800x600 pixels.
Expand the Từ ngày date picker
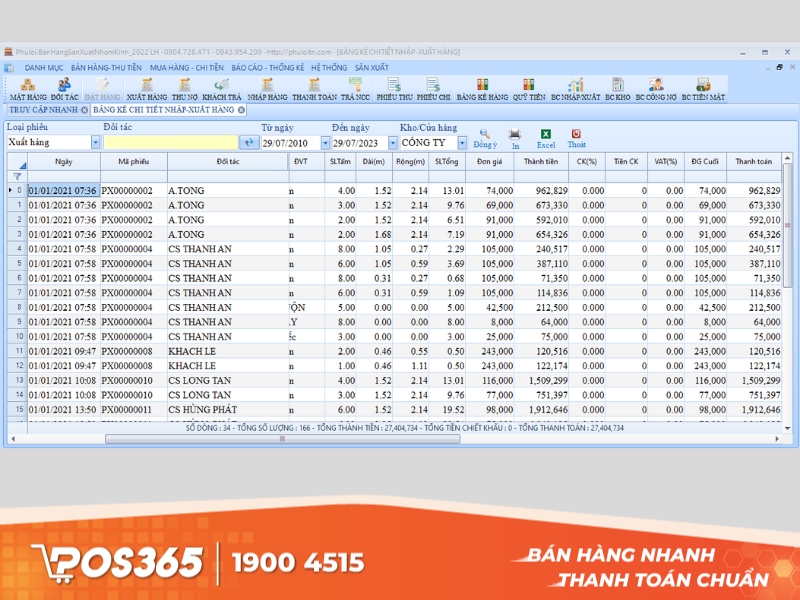coord(323,142)
